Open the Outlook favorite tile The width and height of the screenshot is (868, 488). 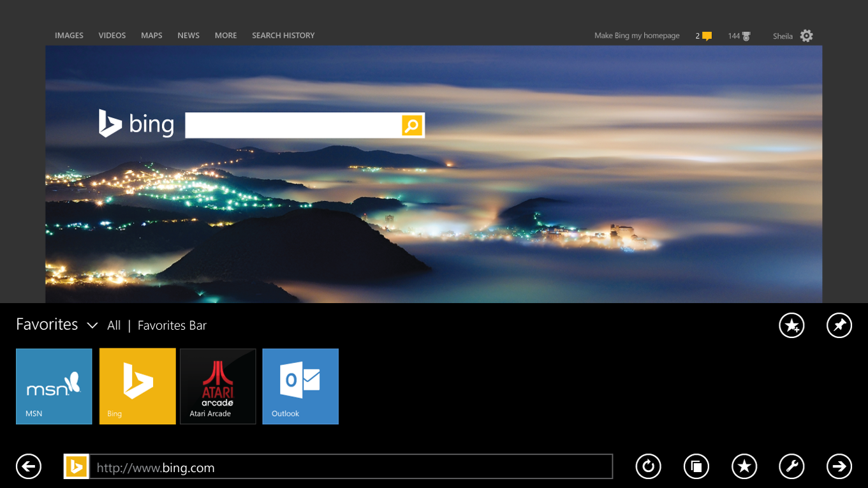300,386
